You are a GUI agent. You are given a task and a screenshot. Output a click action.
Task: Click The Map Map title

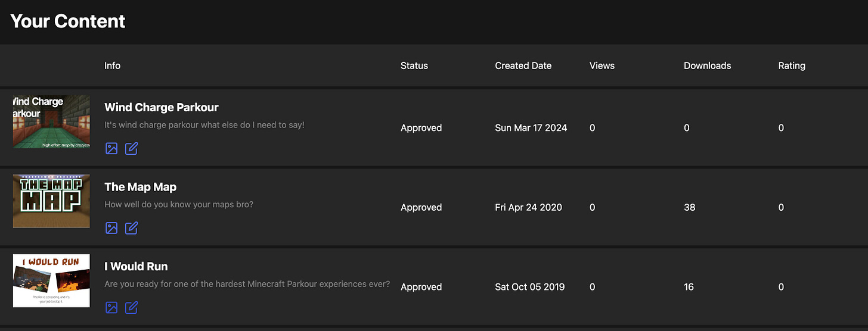pyautogui.click(x=141, y=187)
